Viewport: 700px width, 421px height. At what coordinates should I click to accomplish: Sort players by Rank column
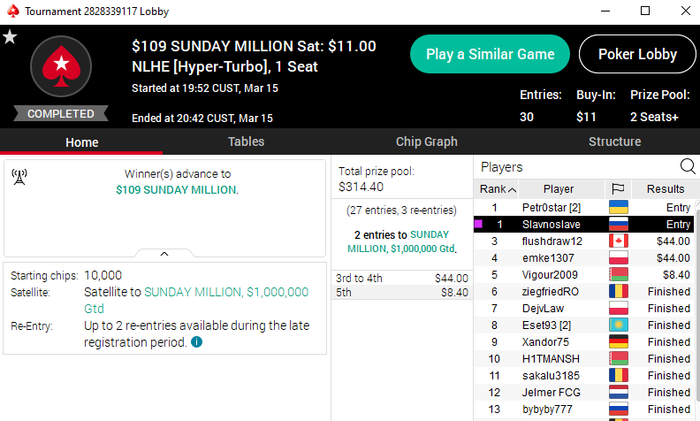497,188
